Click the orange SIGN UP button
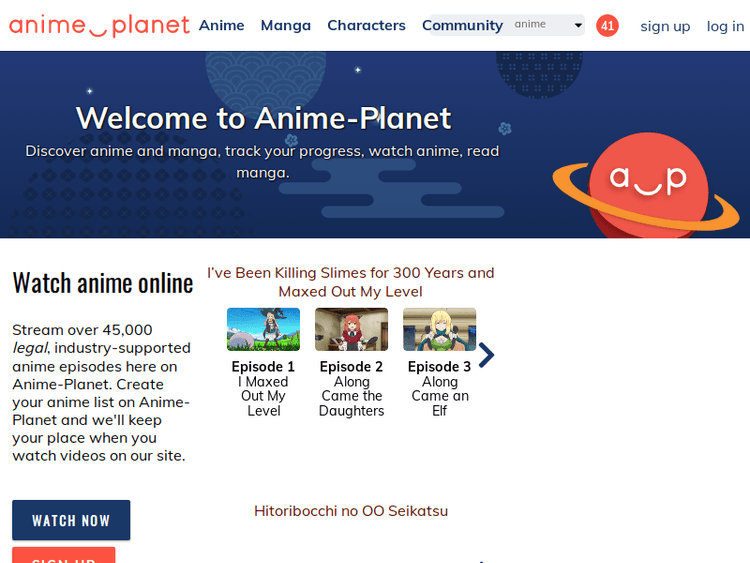The height and width of the screenshot is (563, 750). (x=64, y=555)
